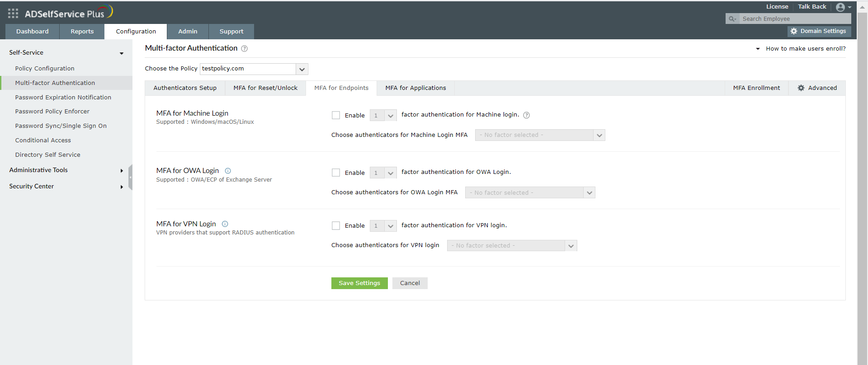Enable MFA for OWA Login checkbox
Screen dimensions: 868x365
336,173
